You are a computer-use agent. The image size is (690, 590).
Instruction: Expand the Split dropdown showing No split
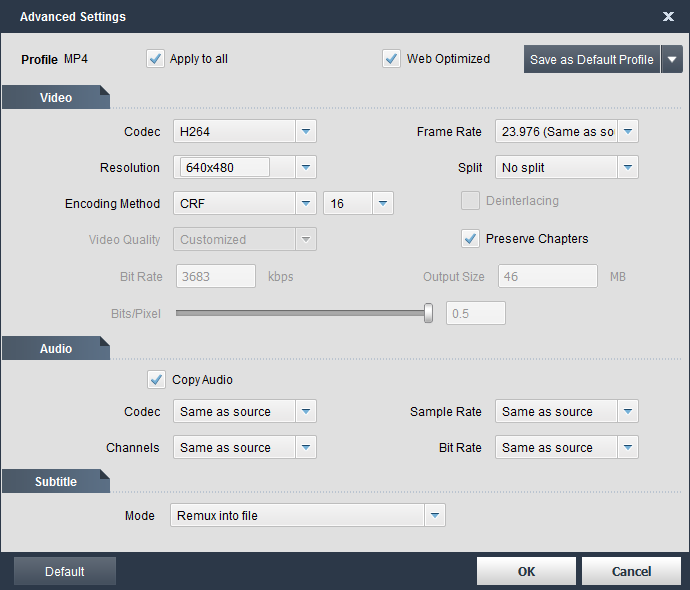(567, 167)
